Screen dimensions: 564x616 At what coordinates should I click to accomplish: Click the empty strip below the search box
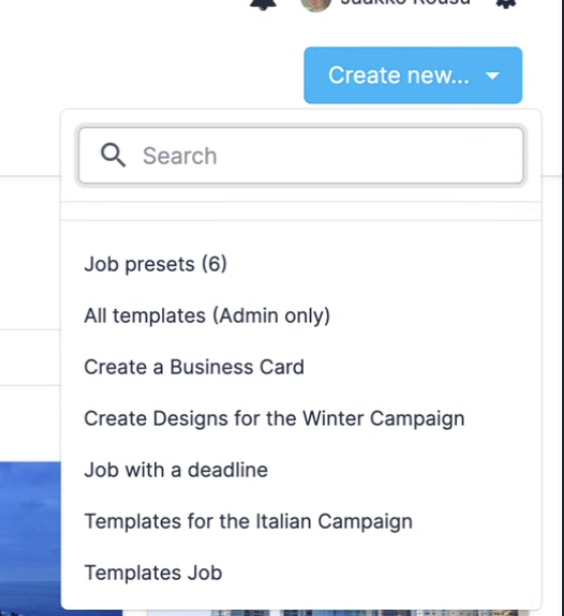301,211
